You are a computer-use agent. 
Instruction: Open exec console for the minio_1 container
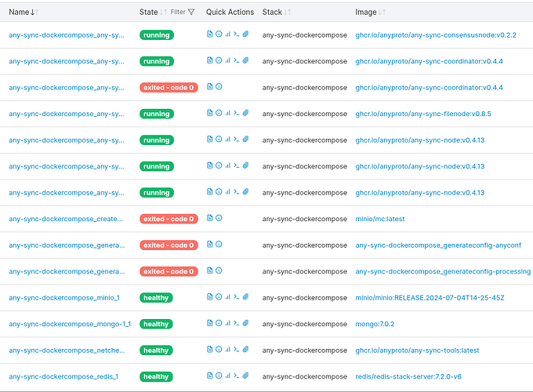pyautogui.click(x=237, y=297)
